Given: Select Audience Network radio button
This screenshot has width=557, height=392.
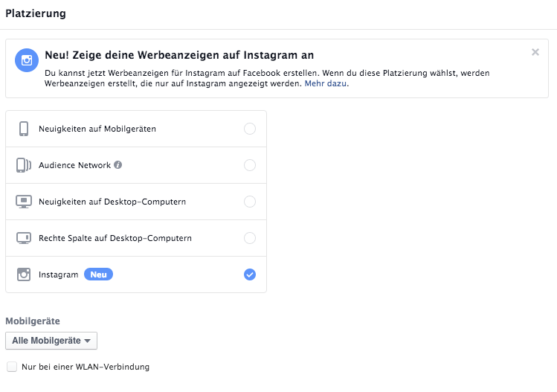Looking at the screenshot, I should 250,165.
